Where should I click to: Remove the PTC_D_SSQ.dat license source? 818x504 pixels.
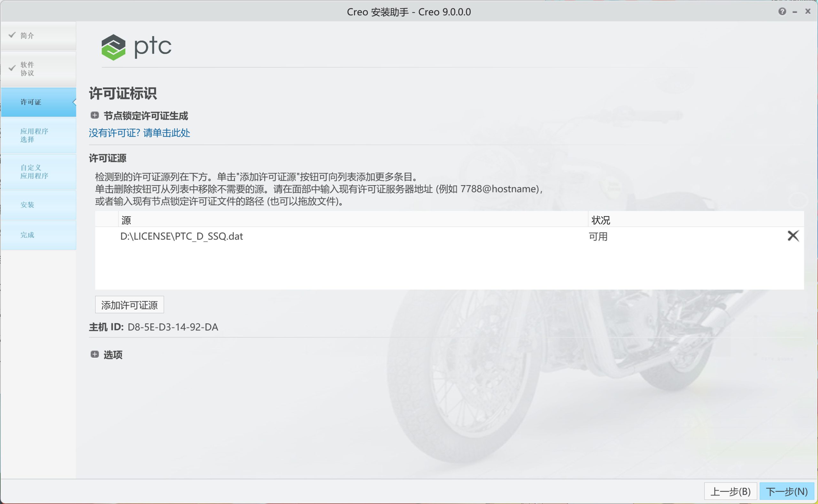[x=793, y=236]
